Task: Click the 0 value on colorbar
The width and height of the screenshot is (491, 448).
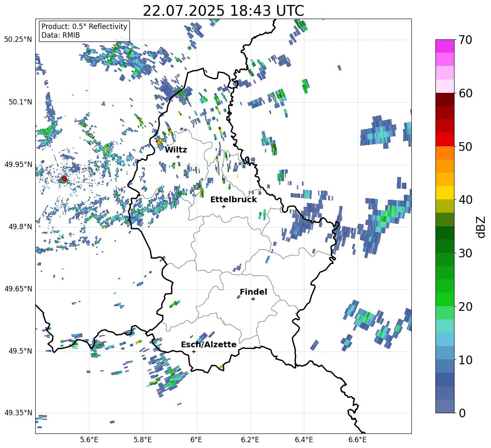Action: click(x=462, y=413)
